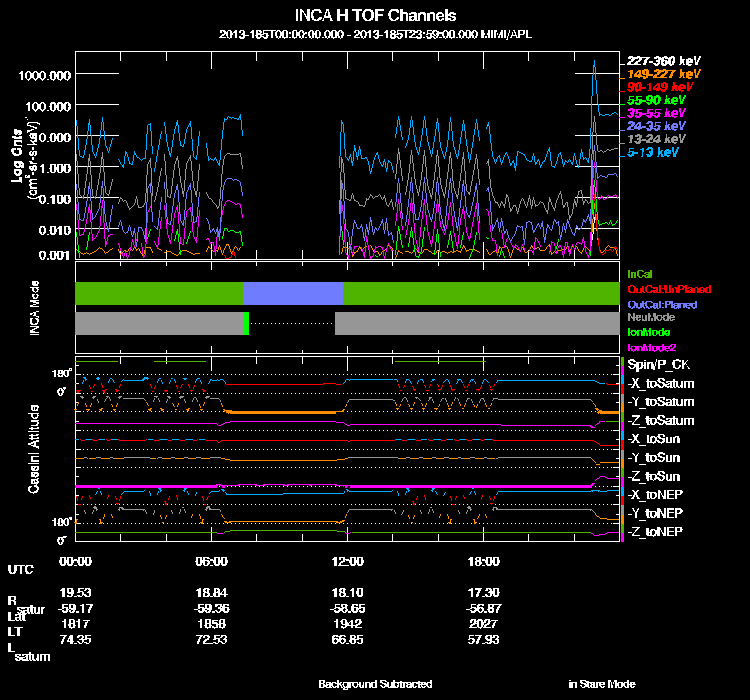Click the -Z_toNEP attitude label
The image size is (750, 700).
(655, 531)
